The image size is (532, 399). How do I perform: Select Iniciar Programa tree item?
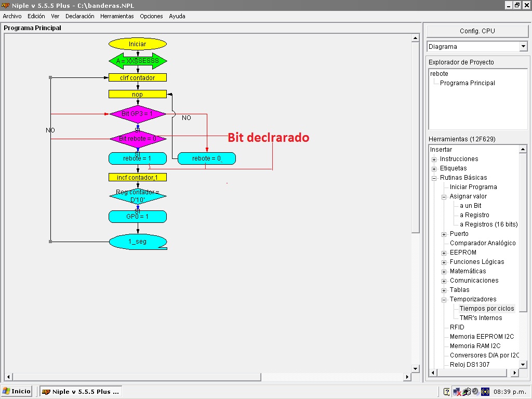473,187
